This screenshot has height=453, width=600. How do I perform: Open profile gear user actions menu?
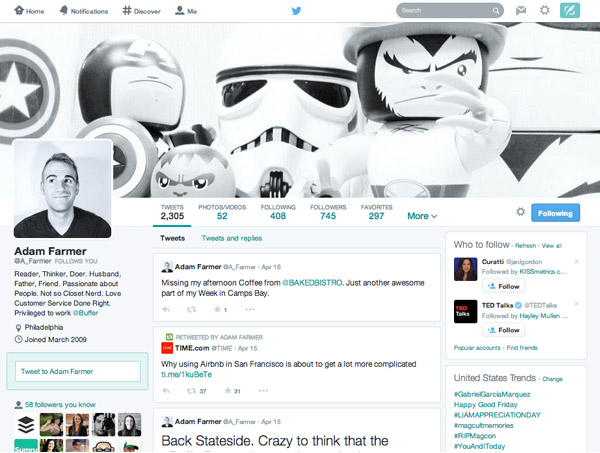(520, 212)
